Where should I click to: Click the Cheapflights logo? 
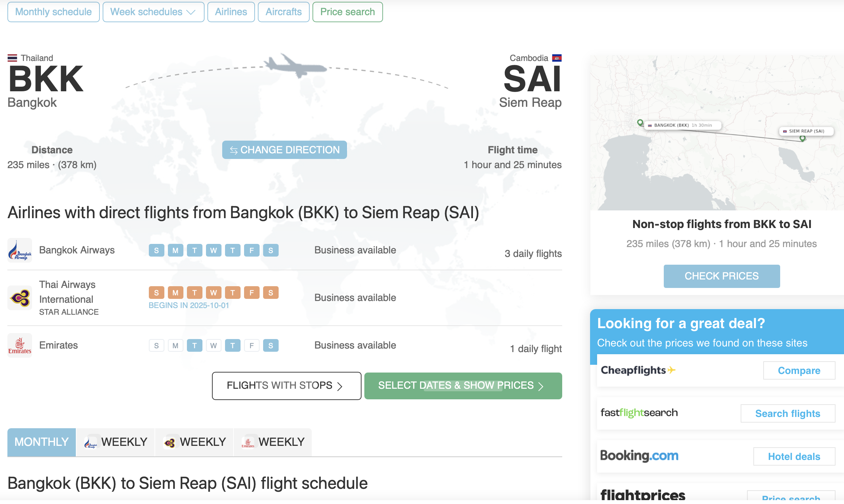tap(638, 370)
